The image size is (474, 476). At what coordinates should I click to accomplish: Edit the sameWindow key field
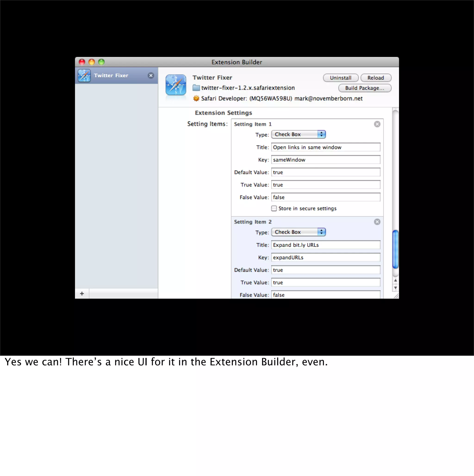tap(326, 160)
